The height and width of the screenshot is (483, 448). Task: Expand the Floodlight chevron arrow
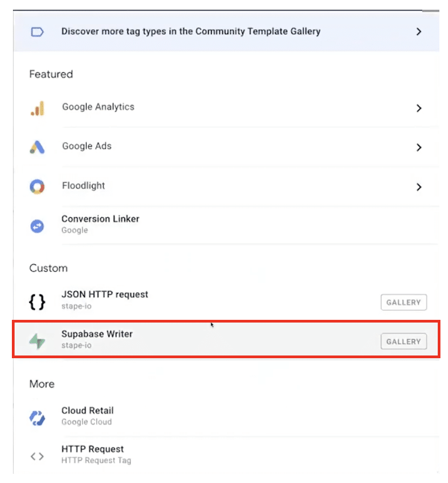[x=419, y=187]
